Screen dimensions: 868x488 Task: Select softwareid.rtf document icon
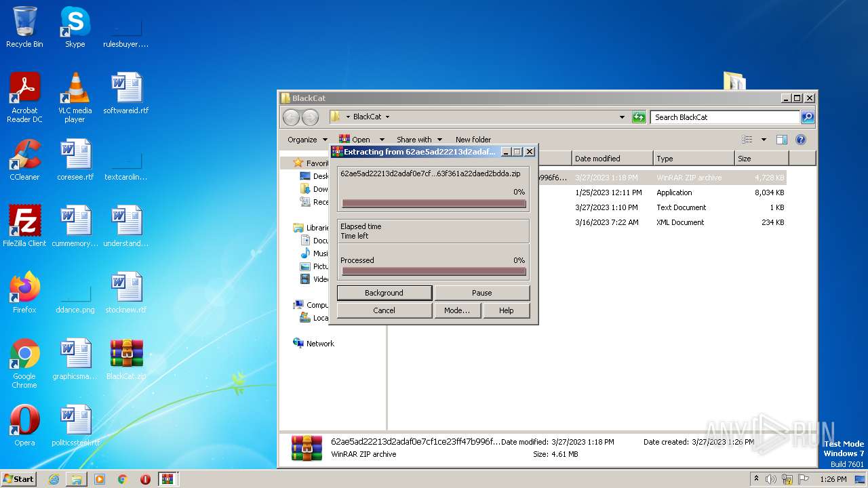pos(126,94)
